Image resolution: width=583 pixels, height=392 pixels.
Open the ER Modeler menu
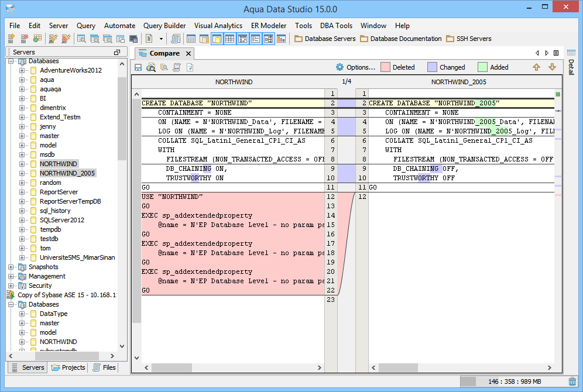pyautogui.click(x=269, y=26)
